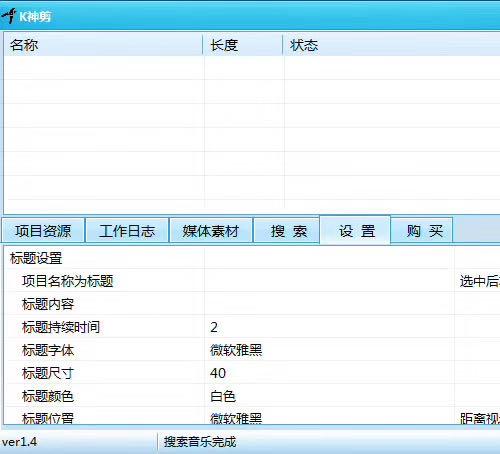Image resolution: width=500 pixels, height=454 pixels.
Task: Open the 标题位置 value dropdown
Action: [329, 416]
